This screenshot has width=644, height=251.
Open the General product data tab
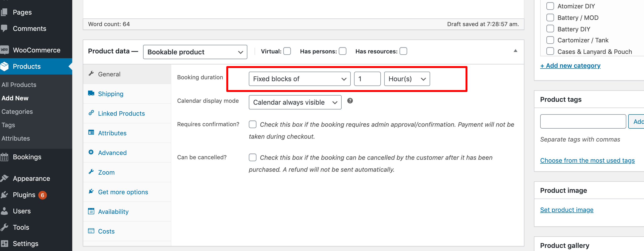pyautogui.click(x=127, y=74)
